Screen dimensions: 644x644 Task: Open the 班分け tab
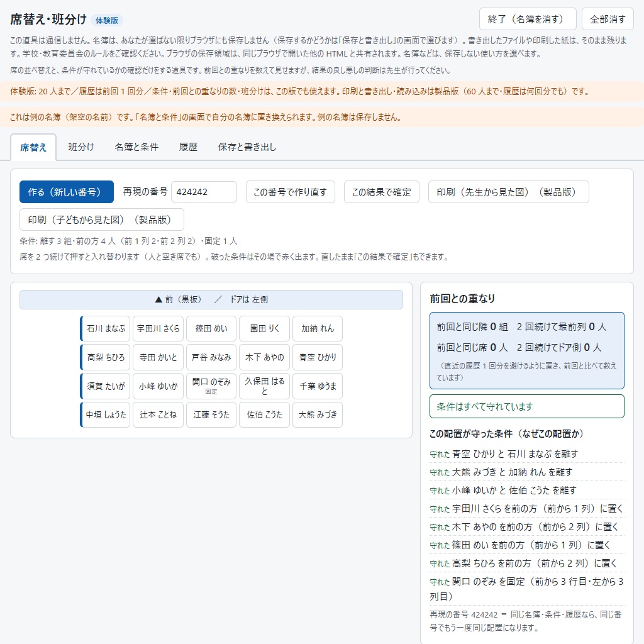(81, 147)
